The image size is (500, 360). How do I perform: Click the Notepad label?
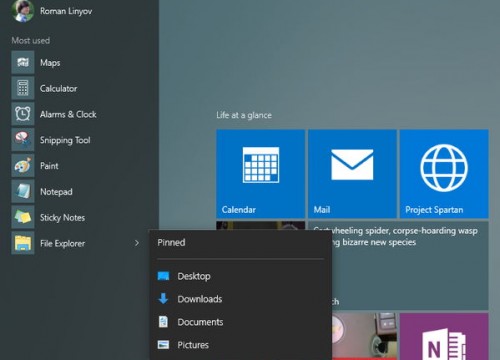tap(56, 192)
